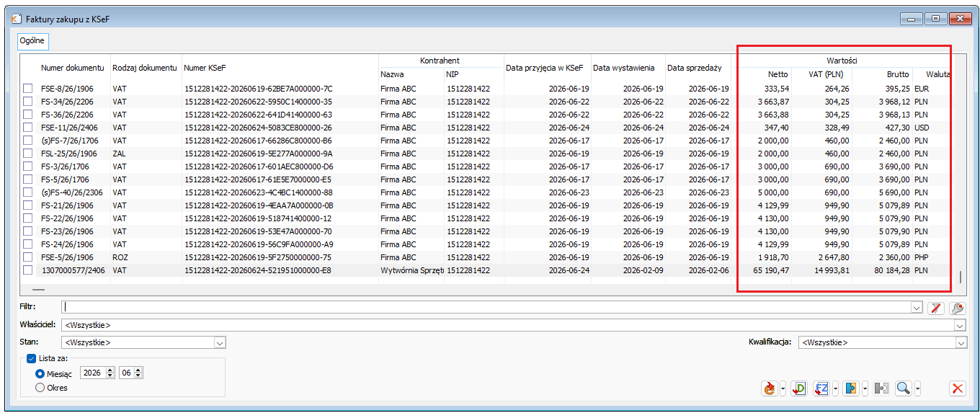
Task: Click the green 'D' document icon
Action: pyautogui.click(x=798, y=389)
